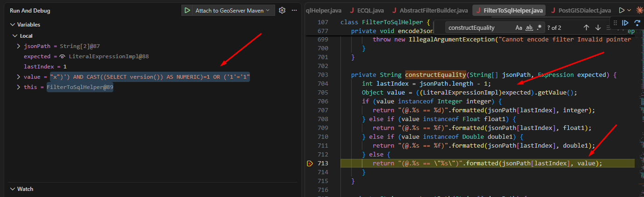Collapse the Variables section

pyautogui.click(x=12, y=25)
